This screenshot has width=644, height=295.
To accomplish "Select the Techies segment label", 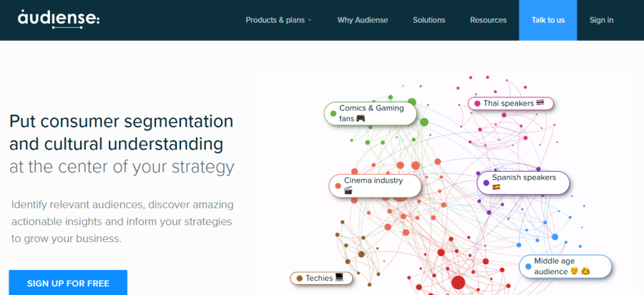I will [318, 278].
